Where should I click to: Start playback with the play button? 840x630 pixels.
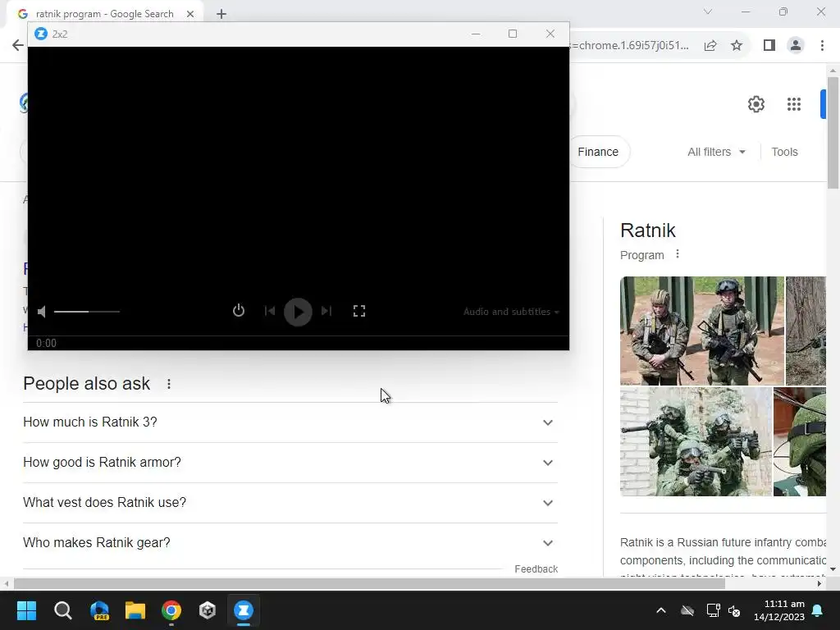pos(298,312)
